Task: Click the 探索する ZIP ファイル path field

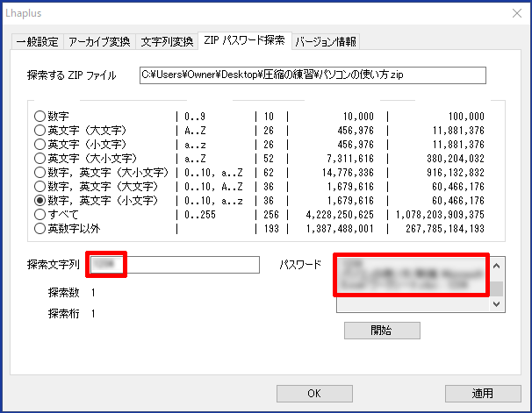Action: [x=313, y=75]
